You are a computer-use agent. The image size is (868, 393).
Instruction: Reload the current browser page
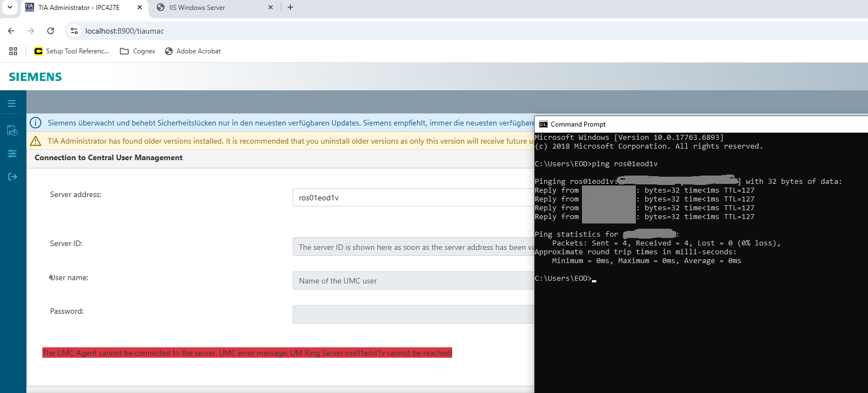coord(51,31)
